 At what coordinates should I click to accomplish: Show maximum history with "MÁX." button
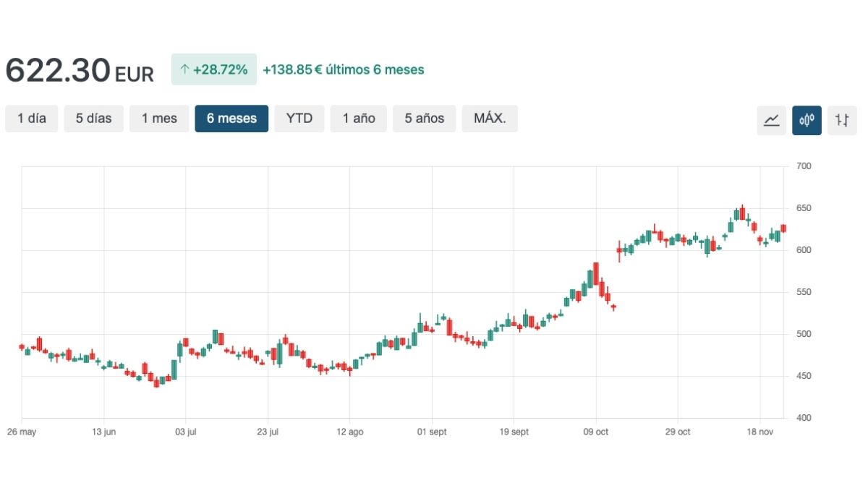[490, 118]
